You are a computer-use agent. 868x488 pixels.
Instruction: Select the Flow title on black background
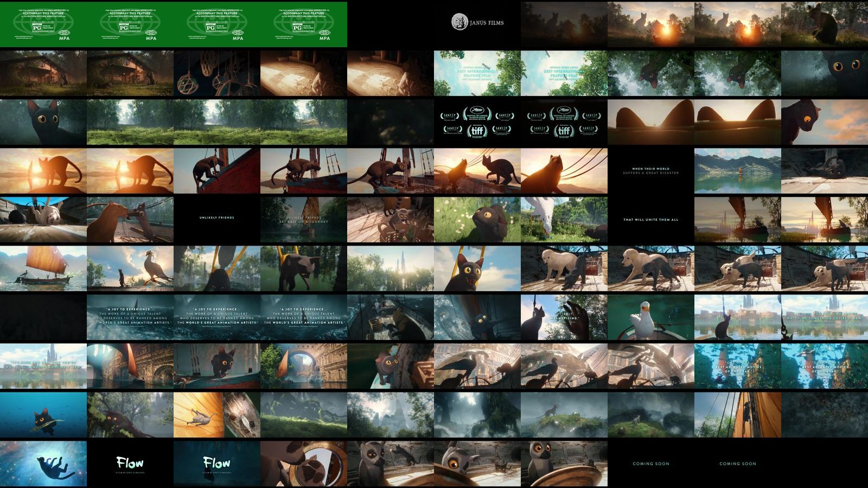[130, 464]
